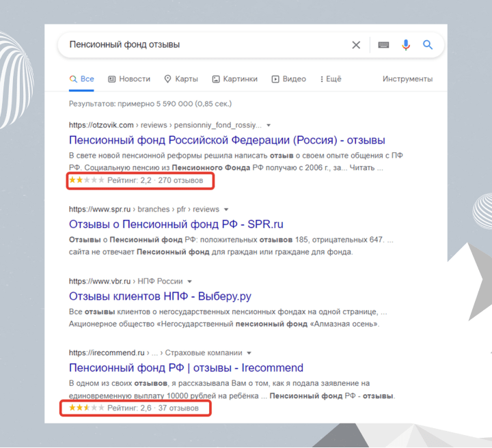Viewport: 492px width, 448px height.
Task: Click the play icon in the 'Видео' tab
Action: tap(275, 79)
